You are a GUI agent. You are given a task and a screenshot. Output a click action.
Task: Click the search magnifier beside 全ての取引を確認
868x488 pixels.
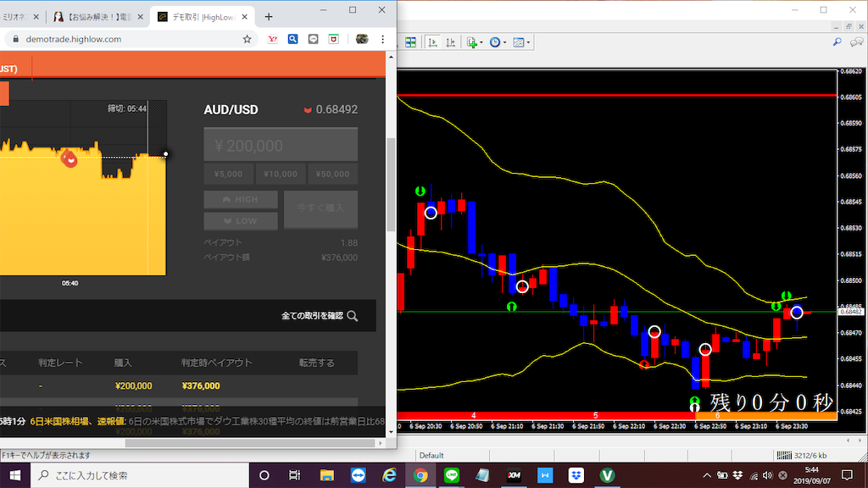pos(353,316)
